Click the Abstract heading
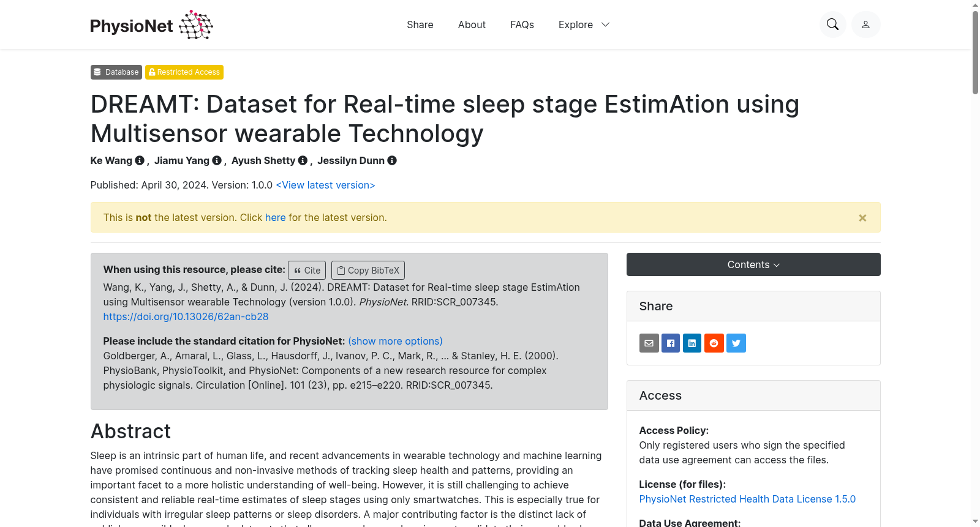The height and width of the screenshot is (527, 980). [x=130, y=431]
